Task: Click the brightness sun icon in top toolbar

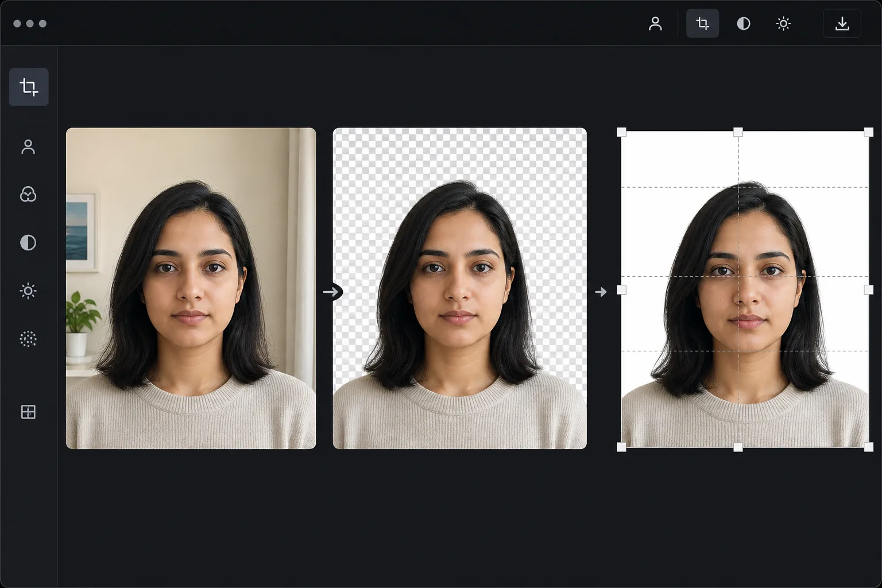Action: tap(783, 24)
